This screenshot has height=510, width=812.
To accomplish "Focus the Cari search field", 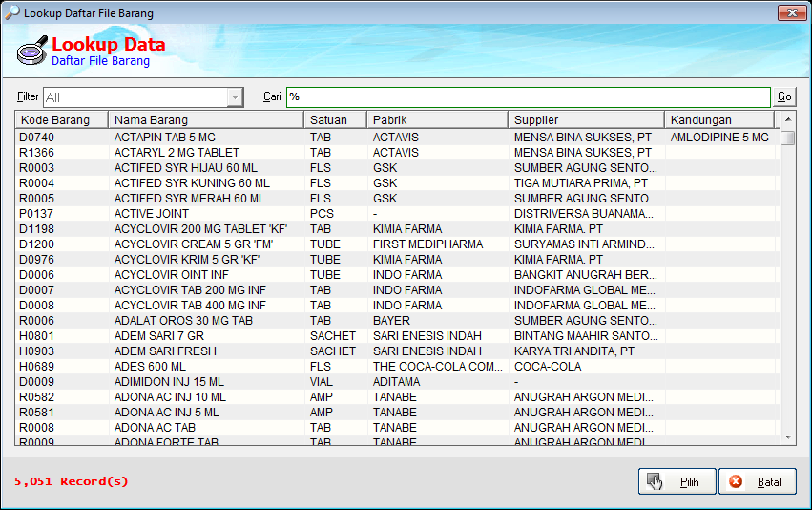I will coord(529,96).
